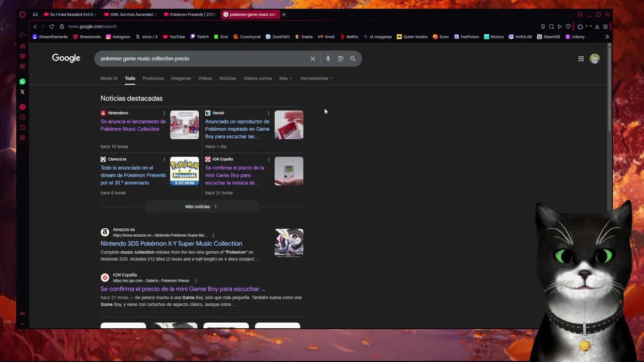Open the Más noticias button

click(x=201, y=207)
